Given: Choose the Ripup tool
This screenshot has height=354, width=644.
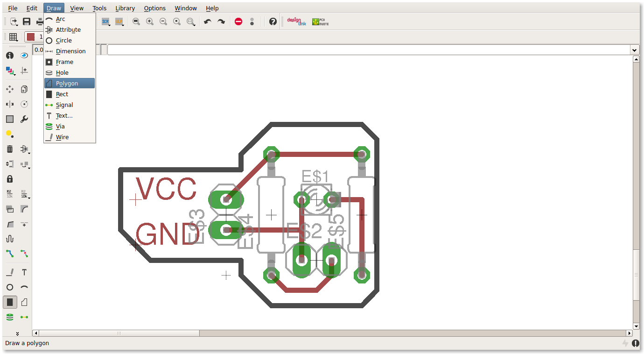Looking at the screenshot, I should [24, 254].
